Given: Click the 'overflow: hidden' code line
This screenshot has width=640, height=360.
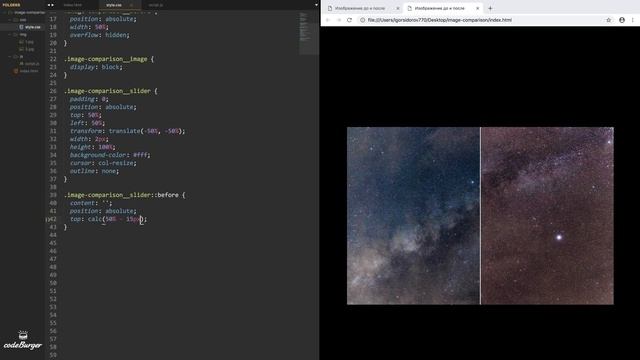Looking at the screenshot, I should click(100, 35).
